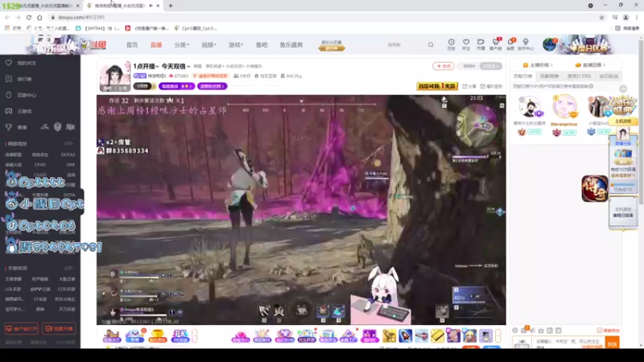Click the rocket gift icon in gift bar
The height and width of the screenshot is (362, 644).
[x=406, y=335]
